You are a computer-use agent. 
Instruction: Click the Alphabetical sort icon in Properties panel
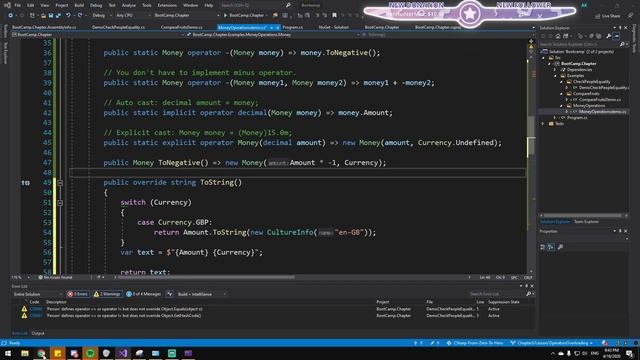pyautogui.click(x=551, y=247)
